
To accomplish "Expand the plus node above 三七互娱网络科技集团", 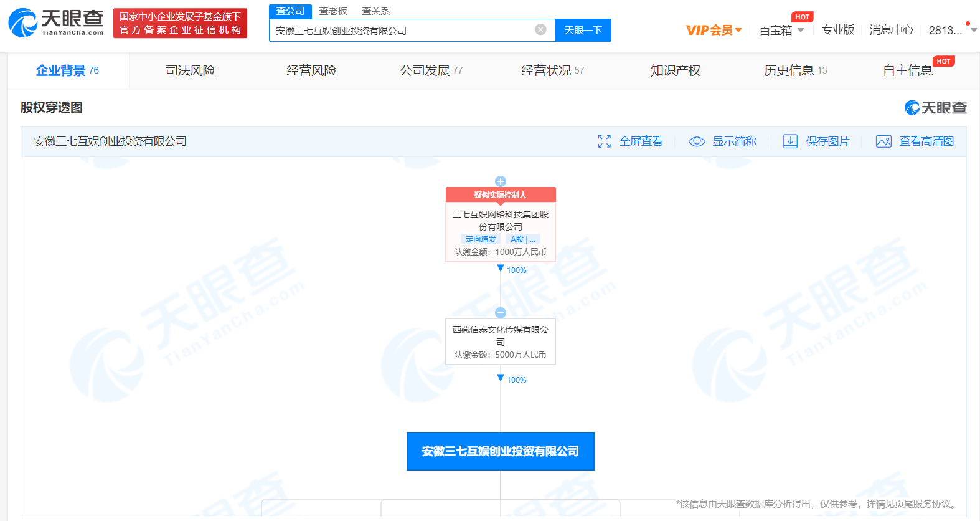I will point(501,181).
